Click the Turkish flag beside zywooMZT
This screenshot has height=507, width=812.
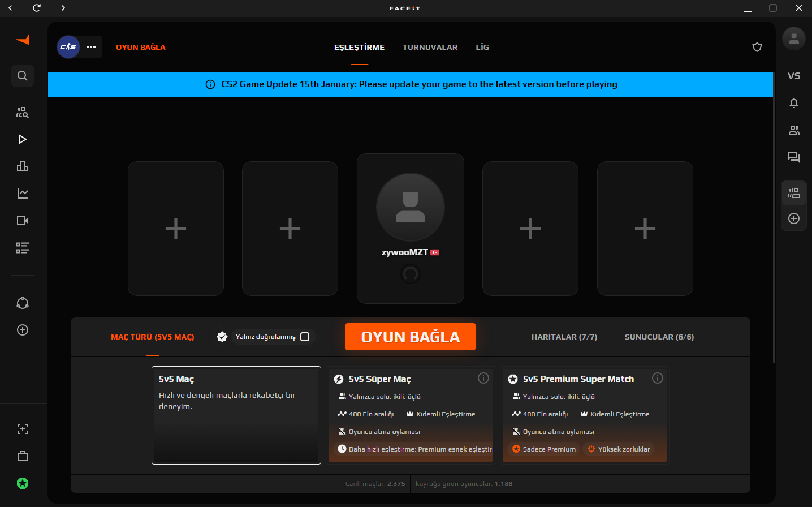[435, 252]
